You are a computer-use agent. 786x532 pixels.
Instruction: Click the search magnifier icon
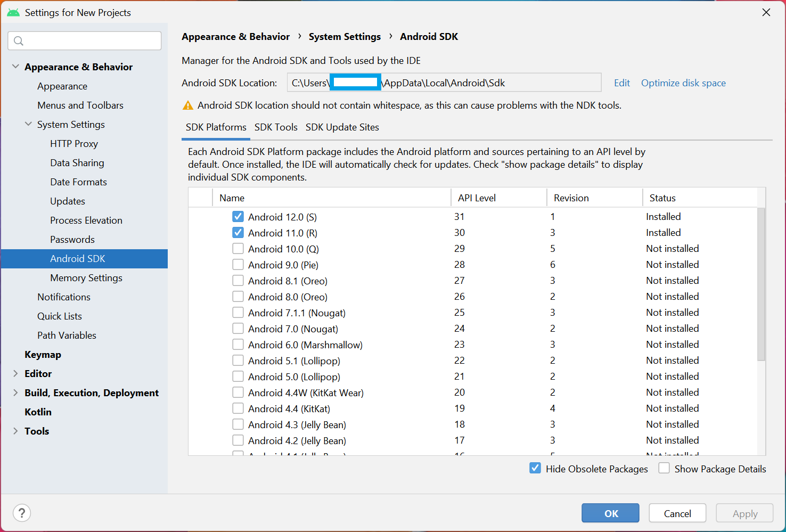pyautogui.click(x=19, y=41)
